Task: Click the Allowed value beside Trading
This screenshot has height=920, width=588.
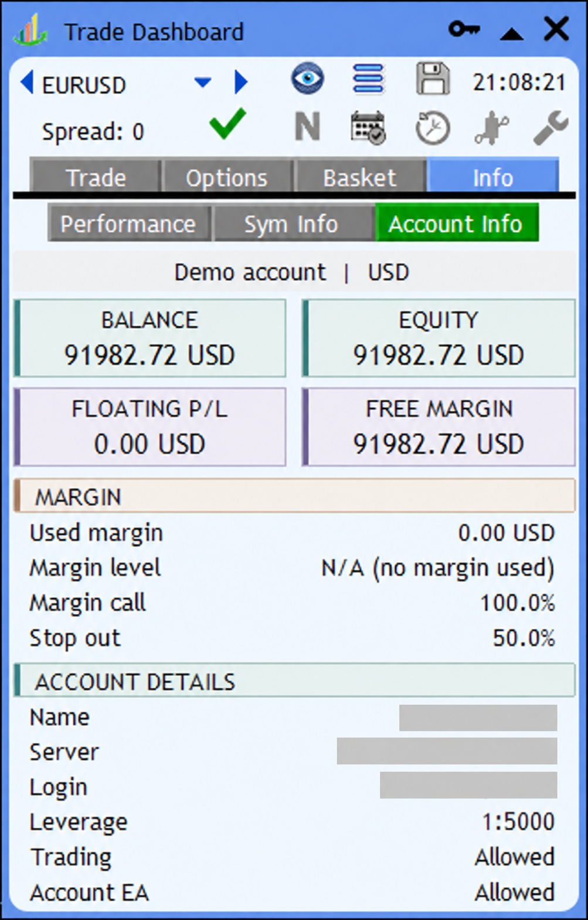Action: tap(515, 857)
